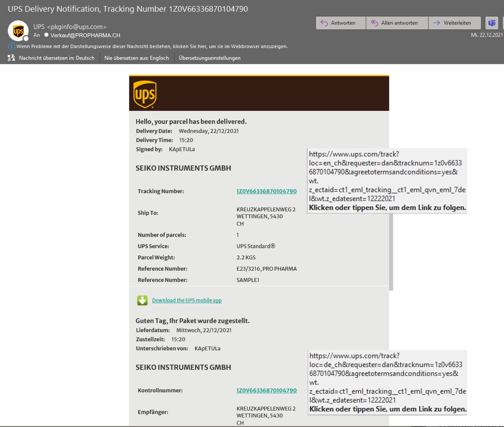Click the Allen antworten double-arrow icon

click(374, 23)
